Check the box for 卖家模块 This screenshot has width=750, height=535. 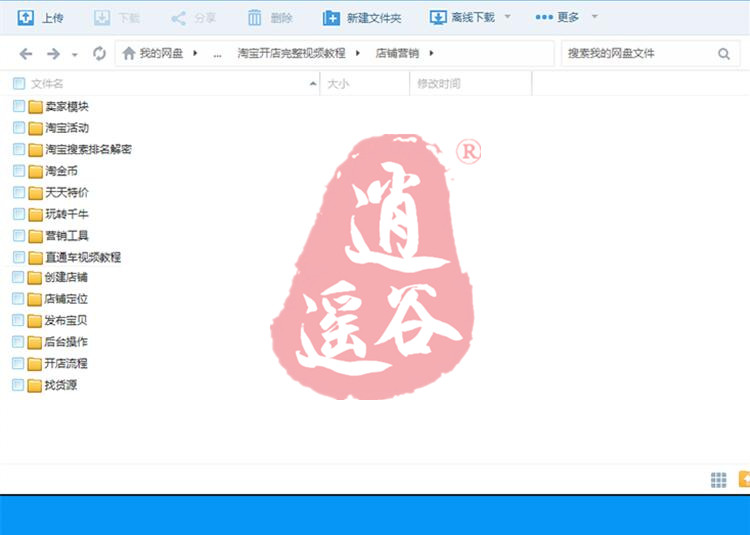point(19,106)
